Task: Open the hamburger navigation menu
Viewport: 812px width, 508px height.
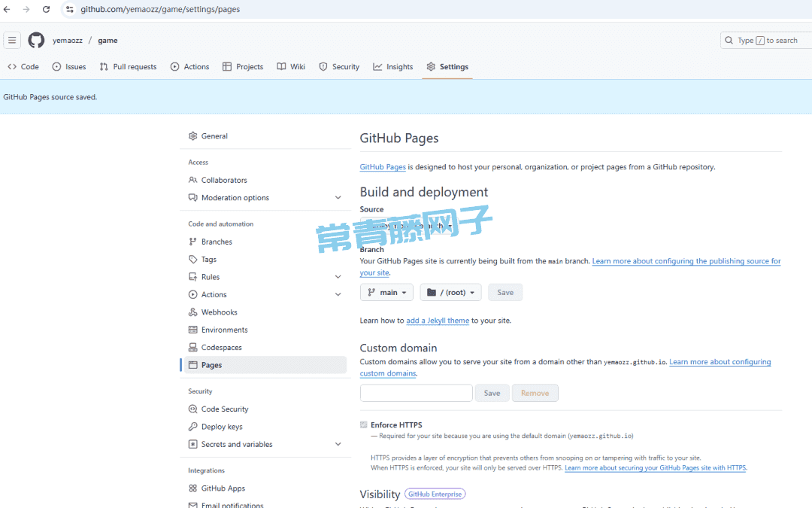Action: [12, 40]
